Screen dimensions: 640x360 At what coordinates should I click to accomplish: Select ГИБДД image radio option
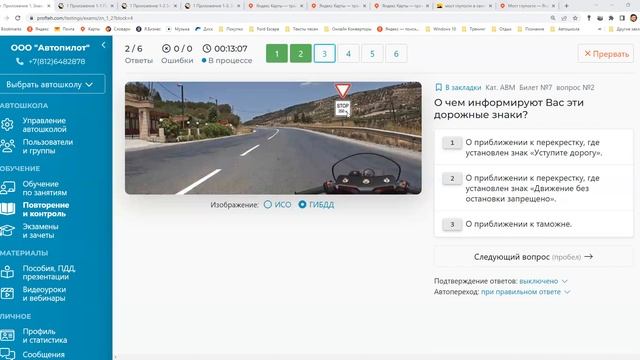pos(302,204)
